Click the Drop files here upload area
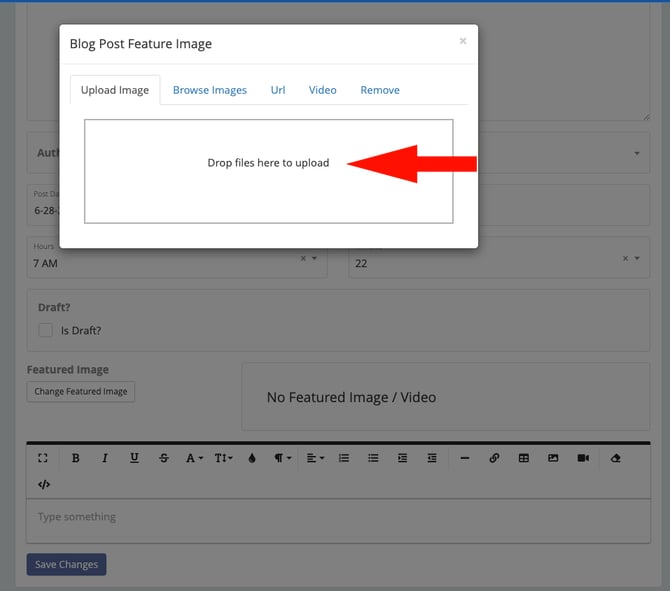Screen dimensions: 670x591 coord(268,171)
